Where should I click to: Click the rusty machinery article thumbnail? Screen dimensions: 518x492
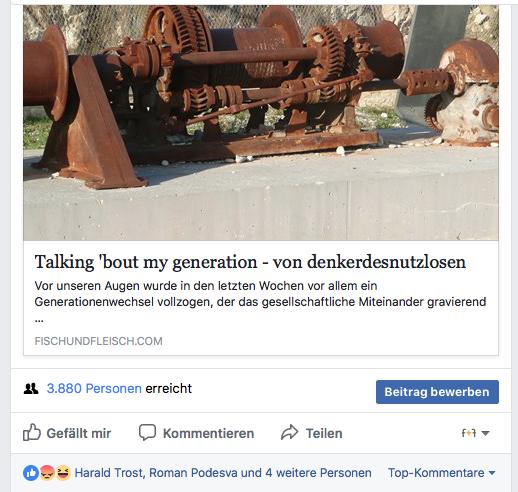tap(261, 122)
